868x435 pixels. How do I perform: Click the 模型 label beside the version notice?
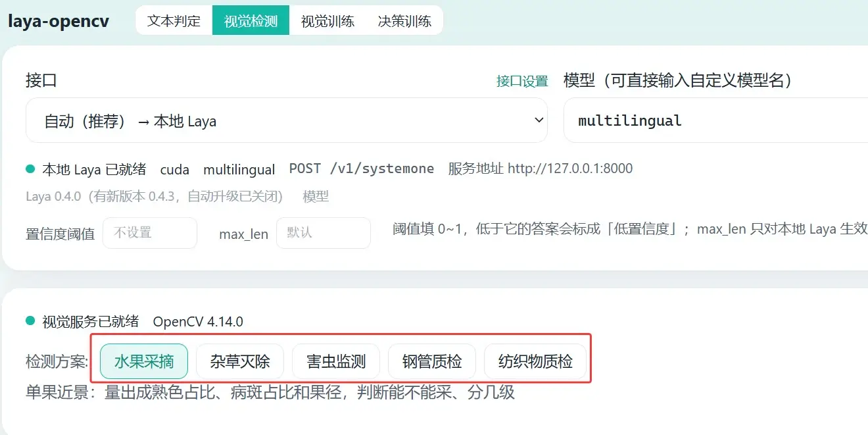click(x=316, y=196)
